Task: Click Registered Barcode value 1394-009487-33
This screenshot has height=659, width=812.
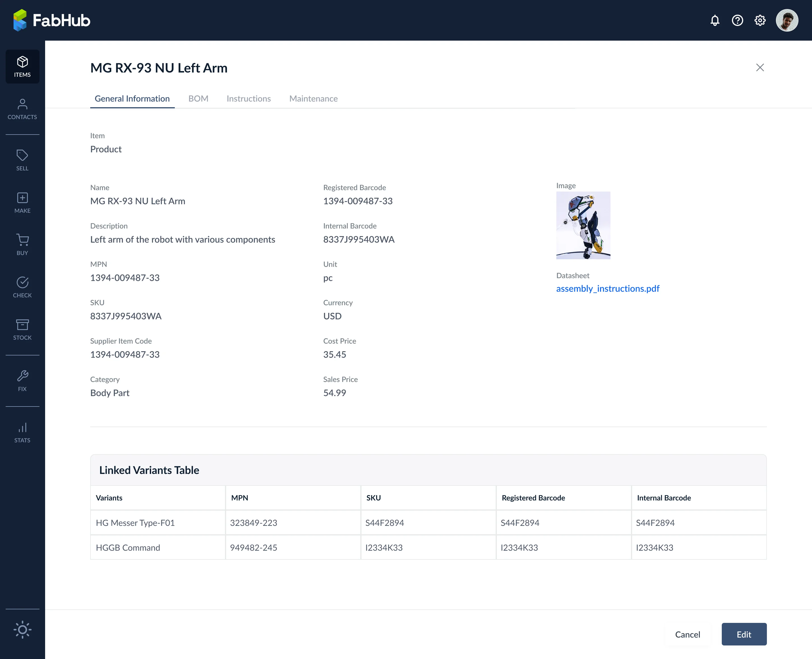Action: 358,201
